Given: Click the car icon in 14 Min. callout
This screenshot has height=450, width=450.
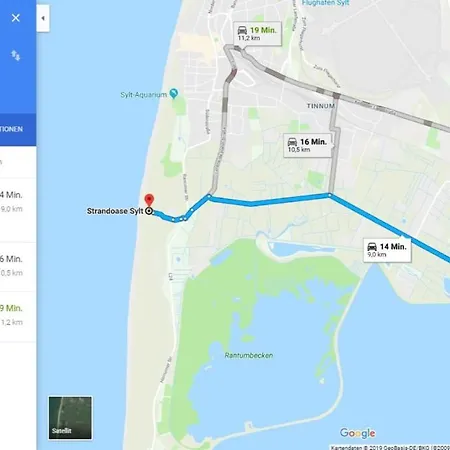Looking at the screenshot, I should pos(372,247).
